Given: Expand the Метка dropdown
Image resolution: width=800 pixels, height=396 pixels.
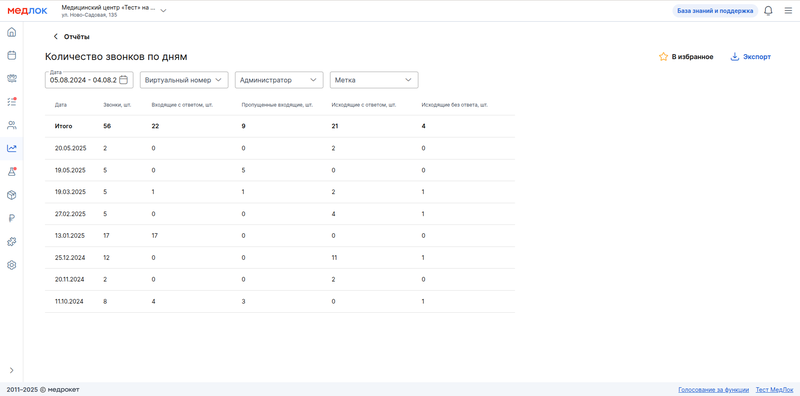Looking at the screenshot, I should point(374,80).
